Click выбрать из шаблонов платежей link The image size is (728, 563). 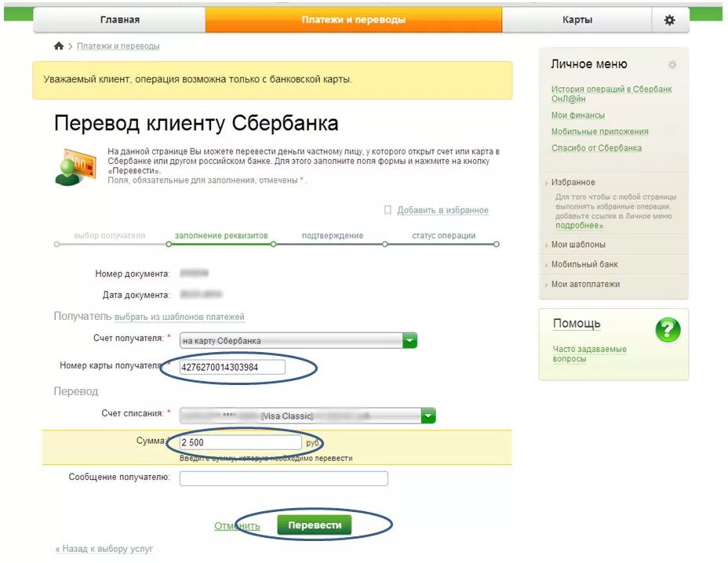point(179,317)
